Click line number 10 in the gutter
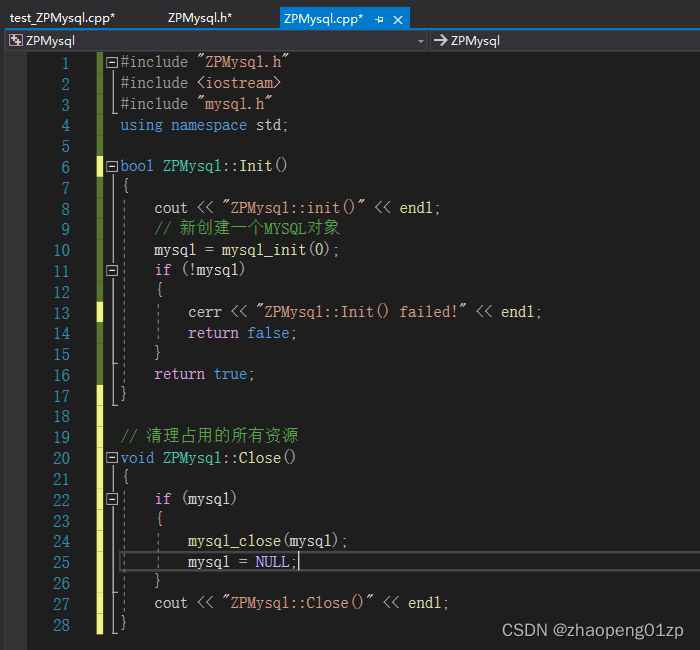Screen dimensions: 700x650 coord(62,250)
